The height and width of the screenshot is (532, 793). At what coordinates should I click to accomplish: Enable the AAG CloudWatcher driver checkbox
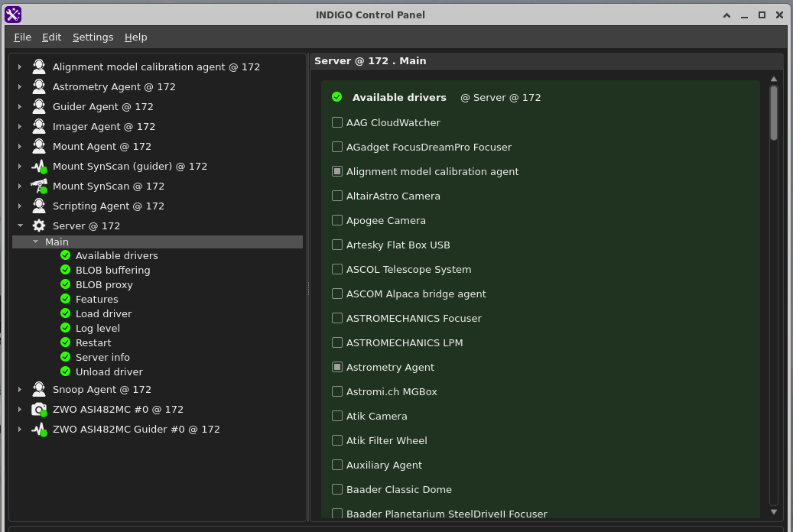[x=336, y=122]
